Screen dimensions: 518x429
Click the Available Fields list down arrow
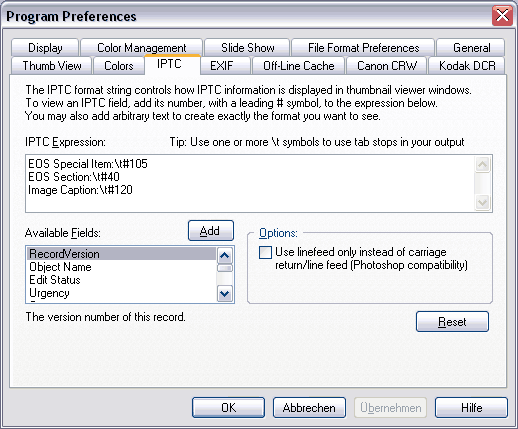pyautogui.click(x=224, y=294)
